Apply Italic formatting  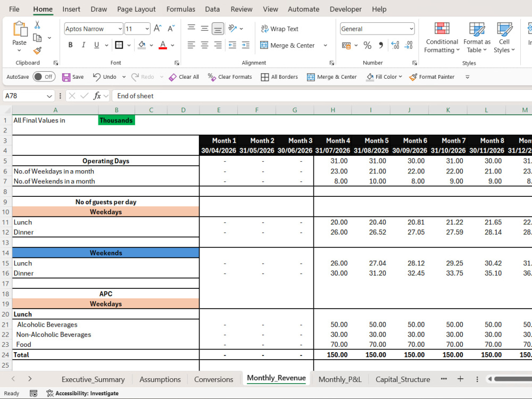click(84, 45)
